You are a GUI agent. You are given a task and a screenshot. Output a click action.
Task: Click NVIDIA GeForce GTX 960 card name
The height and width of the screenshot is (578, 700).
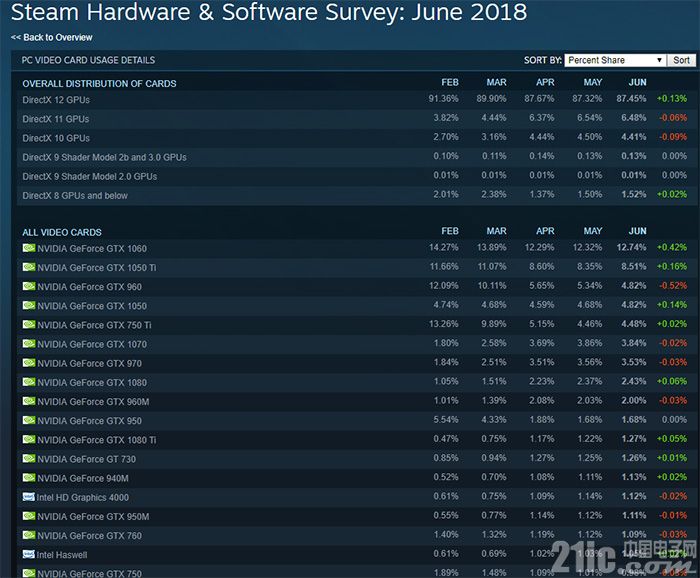click(x=90, y=287)
